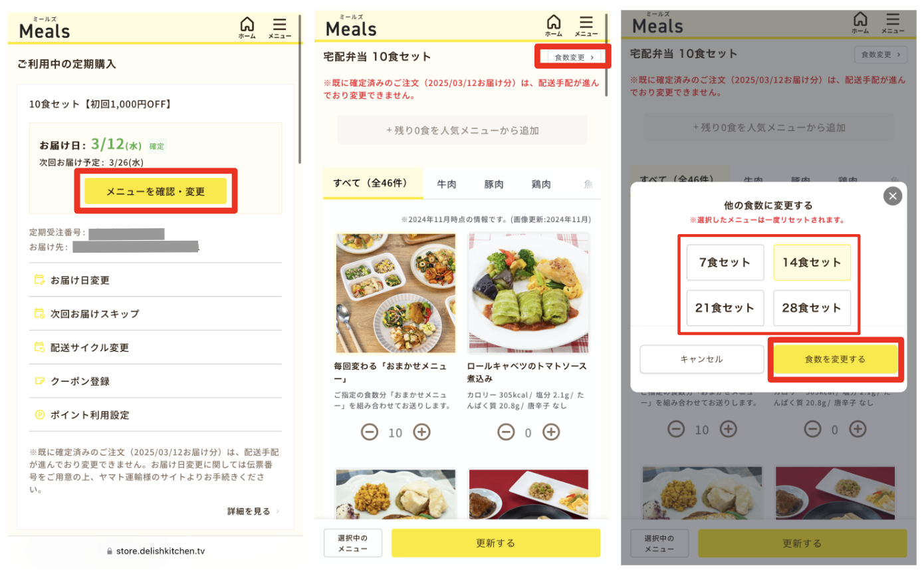Viewport: 924px width, 576px height.
Task: Click the 配送サイクル変更 icon
Action: [39, 347]
